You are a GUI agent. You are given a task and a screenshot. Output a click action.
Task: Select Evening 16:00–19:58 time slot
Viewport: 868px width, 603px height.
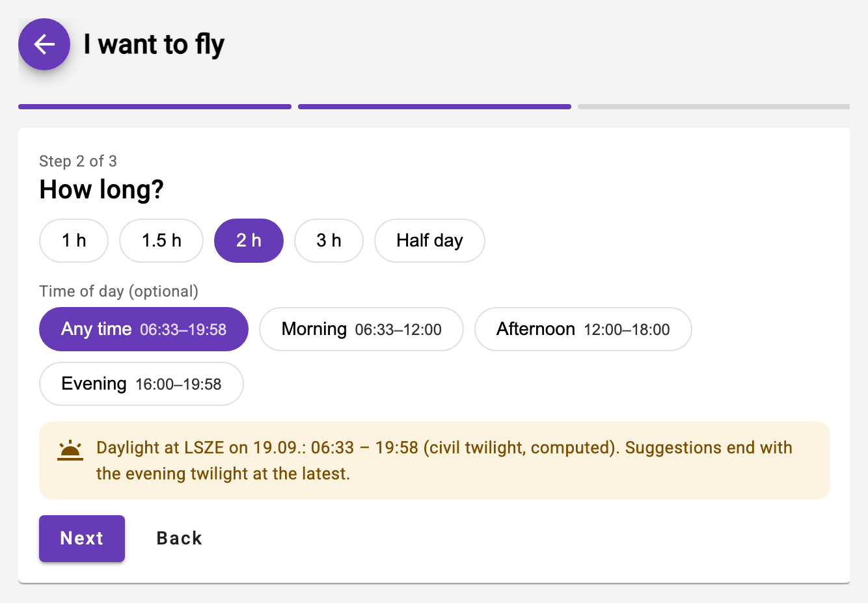tap(142, 384)
